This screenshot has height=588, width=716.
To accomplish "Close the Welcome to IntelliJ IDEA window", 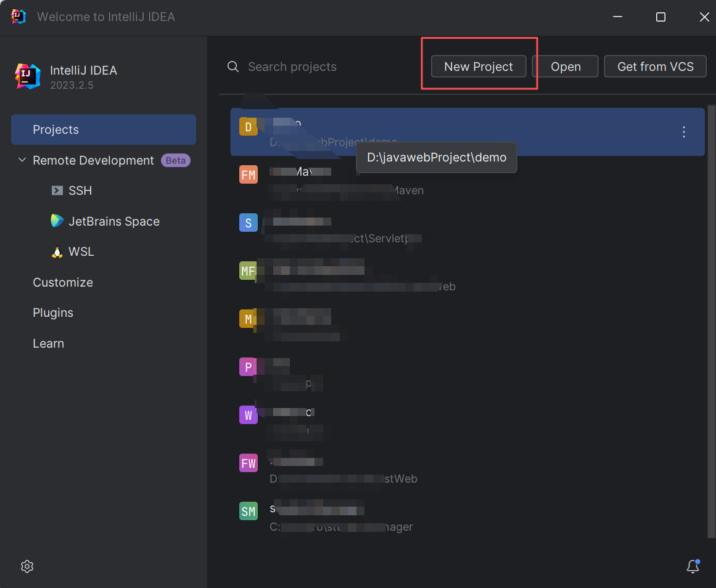I will (x=704, y=17).
